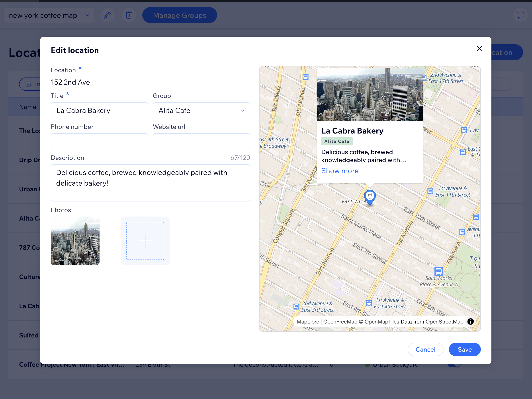
Task: Click La Cabra Bakery heading in popup
Action: pos(352,131)
